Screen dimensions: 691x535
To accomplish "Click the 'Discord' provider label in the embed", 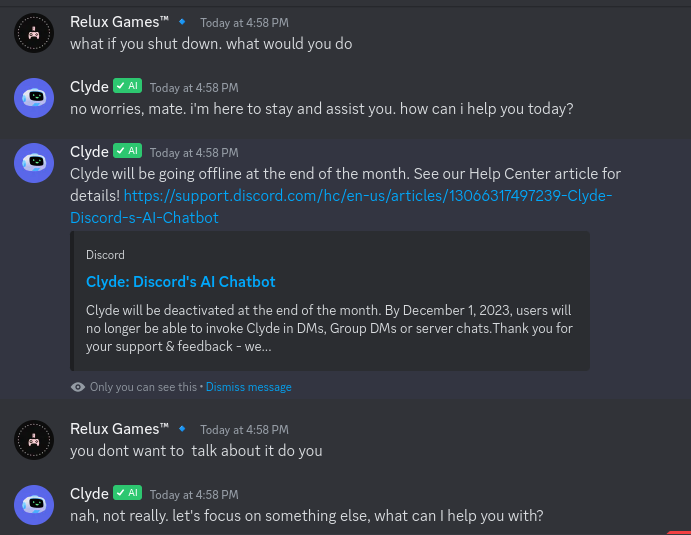I will (105, 255).
